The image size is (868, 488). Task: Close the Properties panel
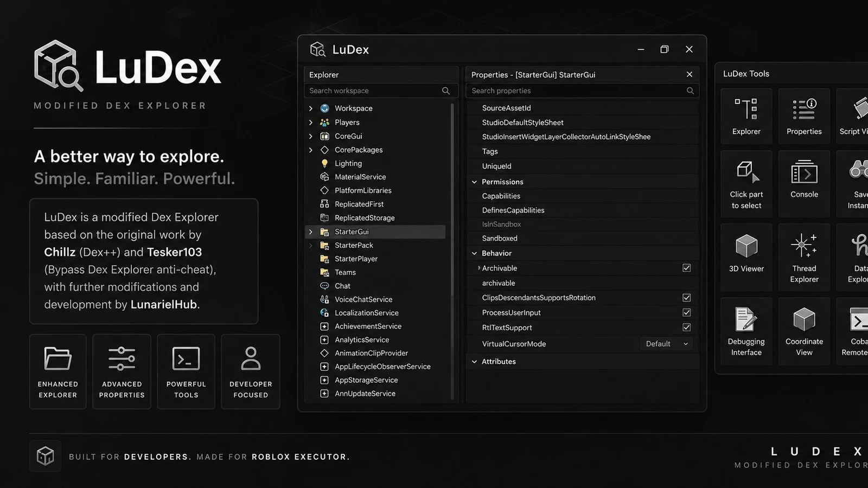(689, 74)
